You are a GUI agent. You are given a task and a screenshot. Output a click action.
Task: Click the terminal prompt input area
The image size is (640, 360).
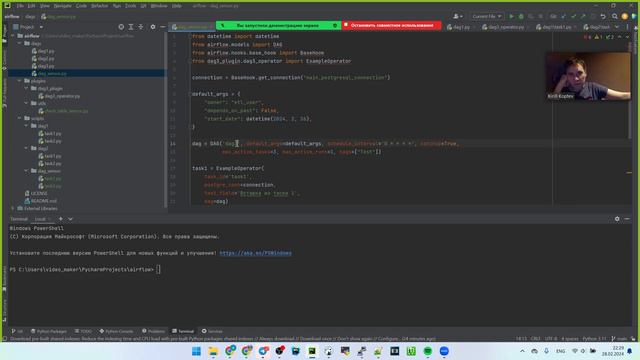point(158,269)
